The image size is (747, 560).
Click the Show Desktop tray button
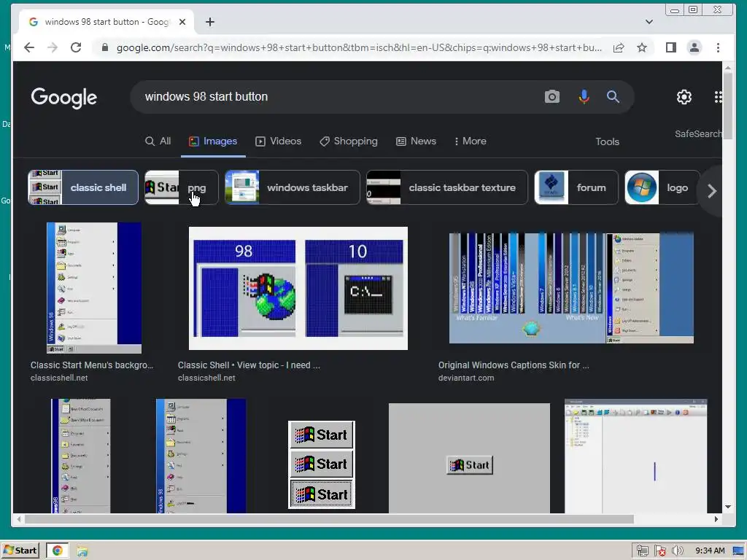738,551
